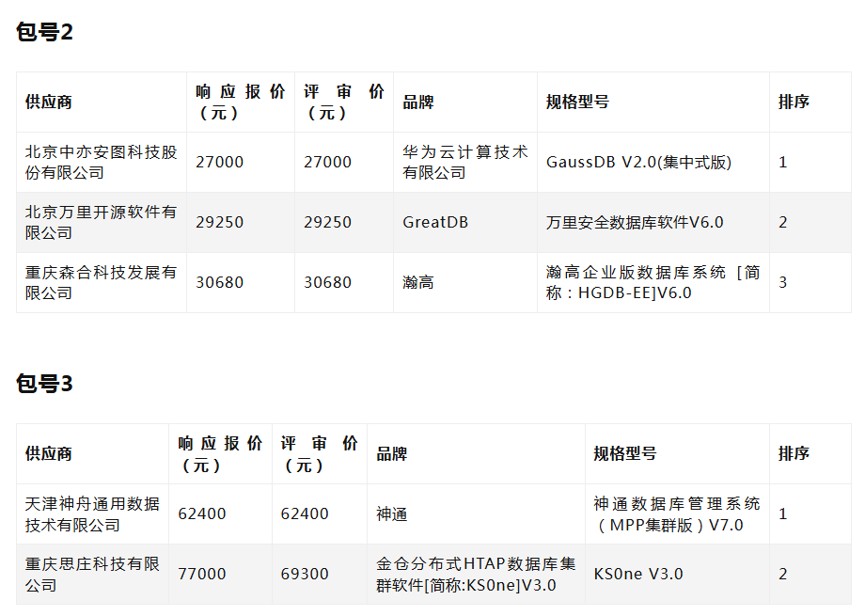The image size is (865, 616).
Task: Click rank 2 in 重庆思庄 row
Action: 783,574
